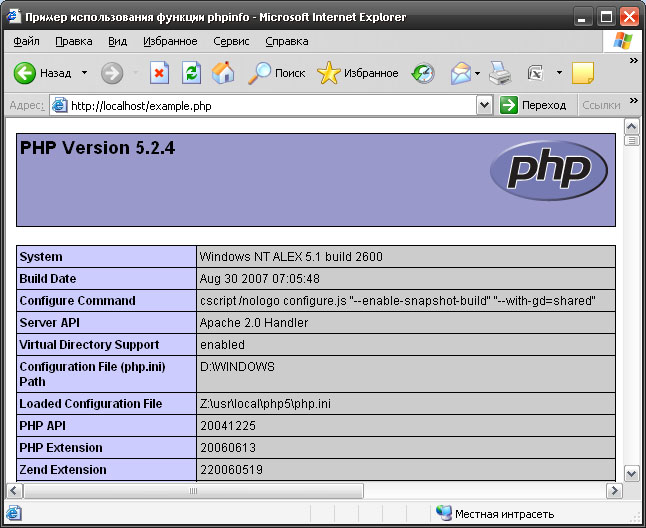Maximize the Internet Explorer window
This screenshot has height=528, width=646.
pyautogui.click(x=606, y=17)
